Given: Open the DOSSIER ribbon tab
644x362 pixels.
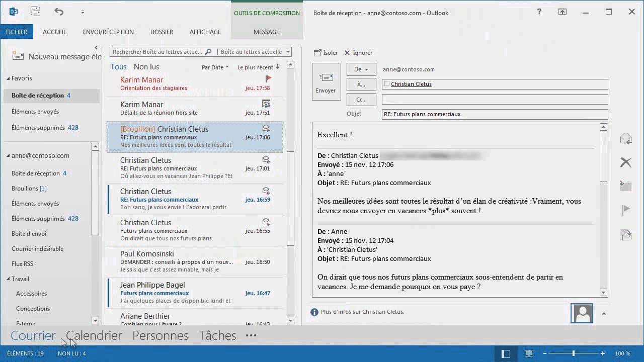Looking at the screenshot, I should tap(162, 32).
